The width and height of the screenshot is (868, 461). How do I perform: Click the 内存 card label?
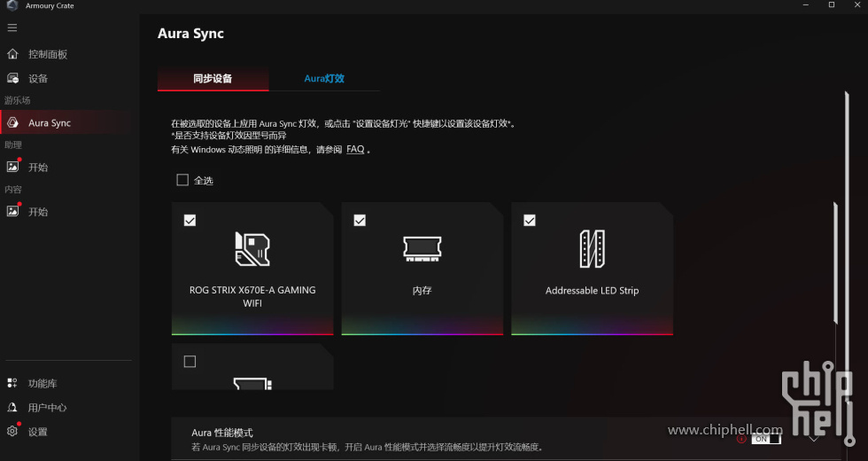pyautogui.click(x=422, y=291)
